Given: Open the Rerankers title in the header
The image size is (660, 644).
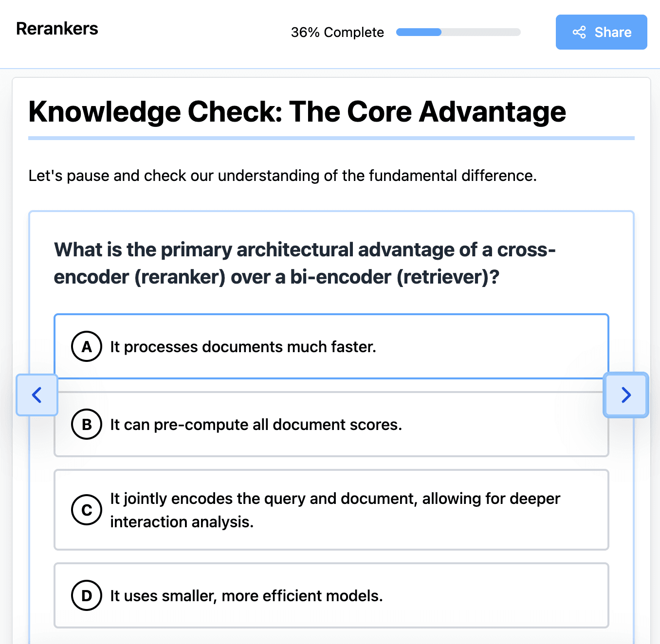Looking at the screenshot, I should point(57,29).
